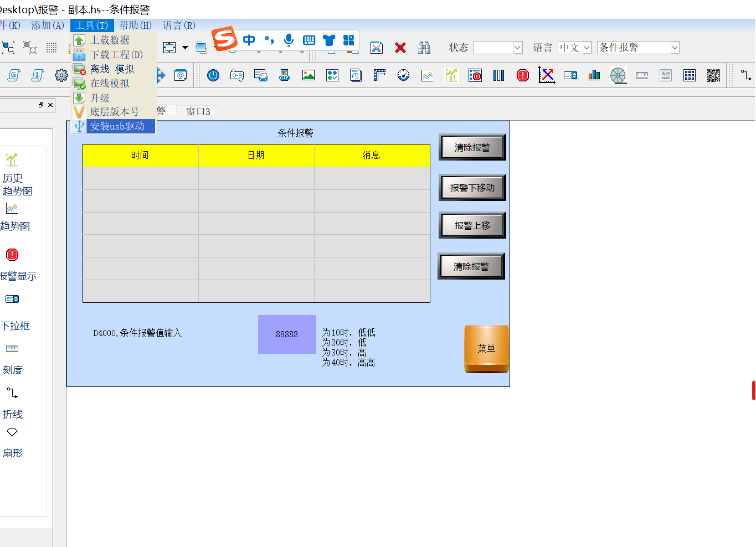Select the dropdown box toolbar icon

(570, 75)
